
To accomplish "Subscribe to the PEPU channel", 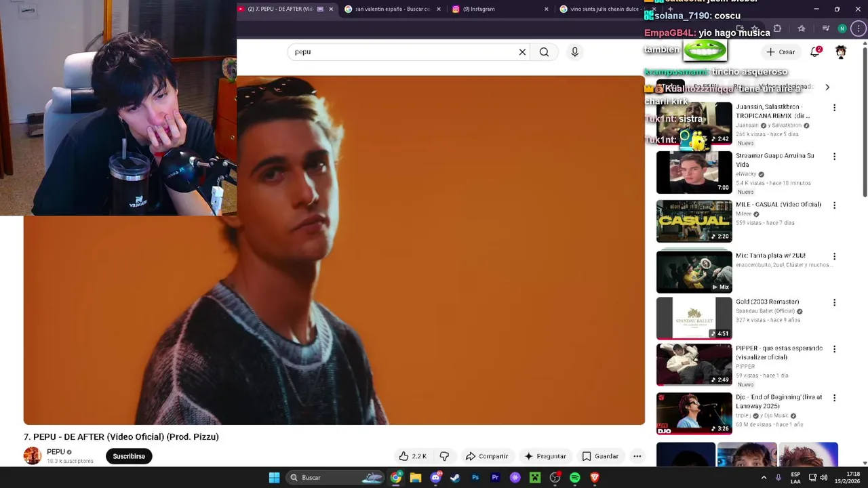I will [x=129, y=456].
